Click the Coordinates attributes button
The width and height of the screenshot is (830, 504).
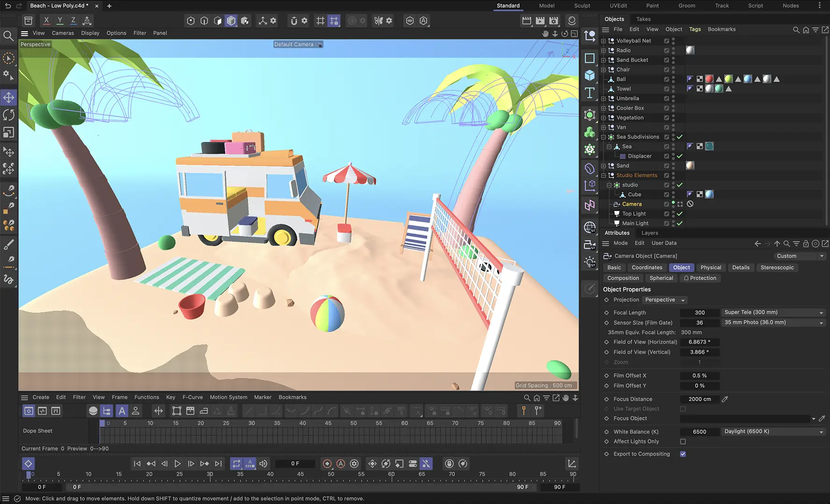[x=647, y=268]
